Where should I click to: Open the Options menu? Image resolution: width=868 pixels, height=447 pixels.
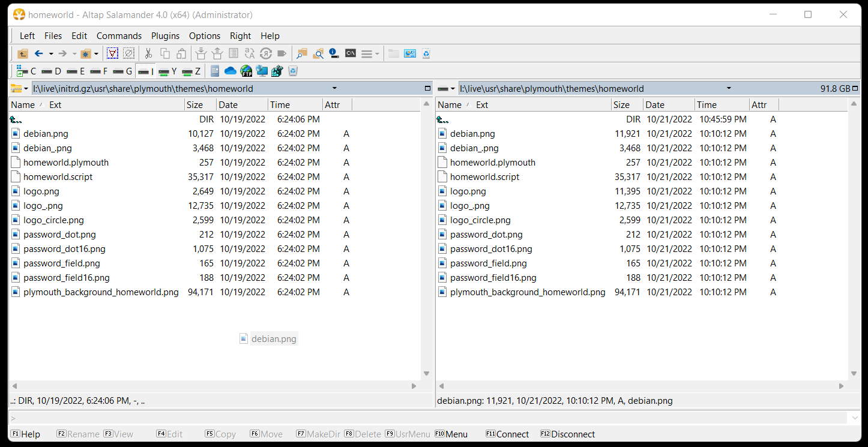(205, 36)
